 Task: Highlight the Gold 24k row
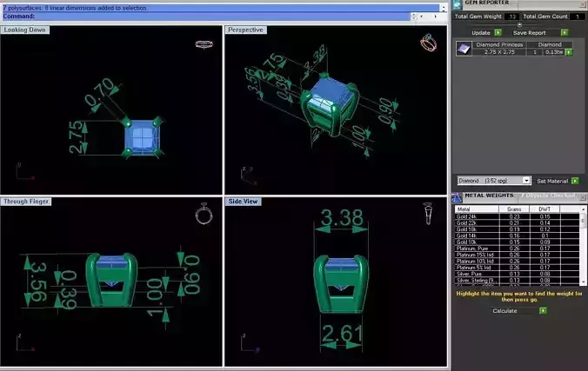pyautogui.click(x=518, y=216)
